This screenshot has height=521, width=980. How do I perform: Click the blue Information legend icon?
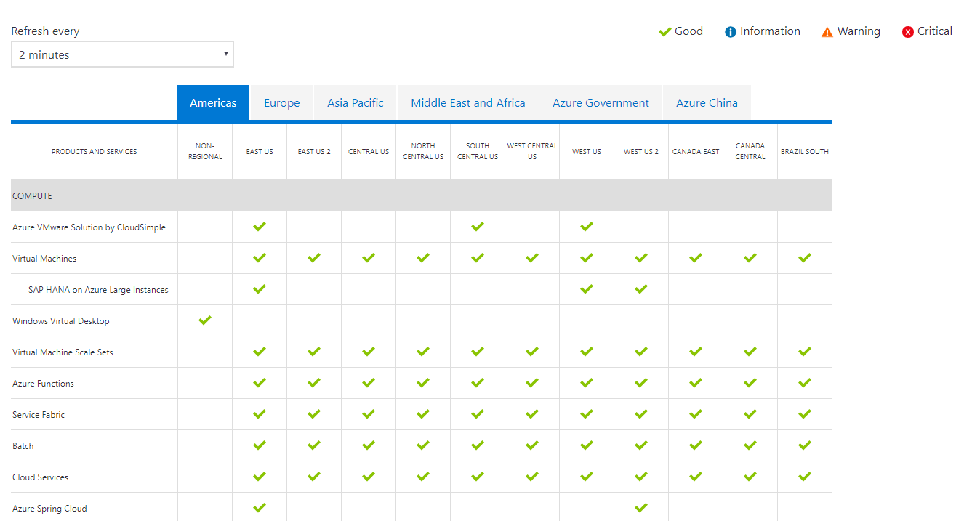point(730,32)
